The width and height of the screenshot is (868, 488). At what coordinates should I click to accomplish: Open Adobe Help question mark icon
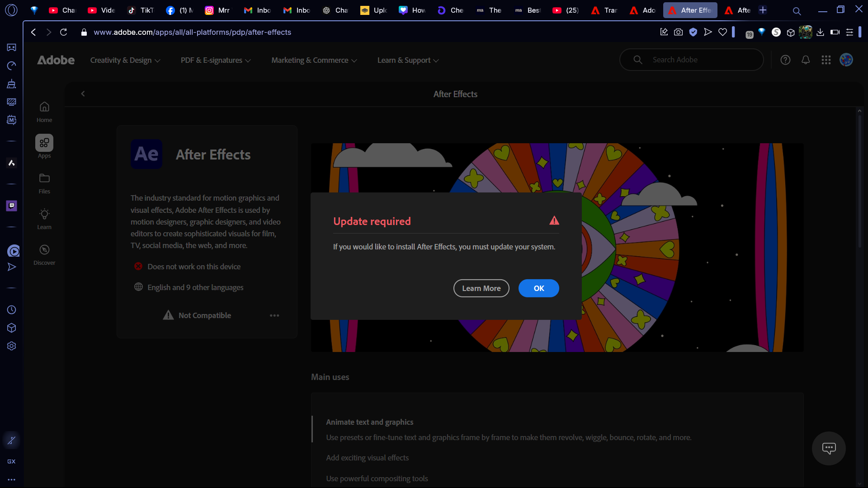(x=785, y=60)
